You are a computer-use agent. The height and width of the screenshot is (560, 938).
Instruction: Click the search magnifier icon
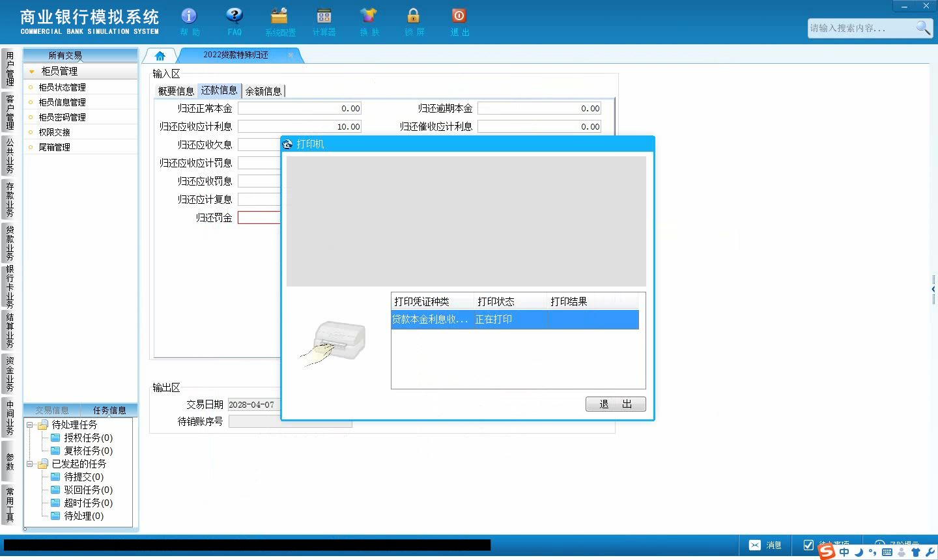click(x=923, y=27)
